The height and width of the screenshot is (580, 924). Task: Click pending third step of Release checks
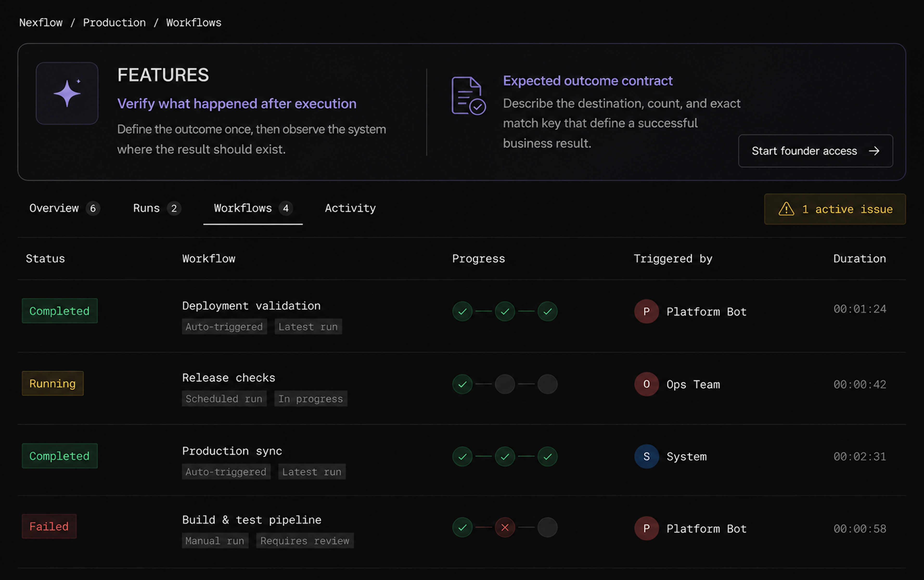coord(547,384)
